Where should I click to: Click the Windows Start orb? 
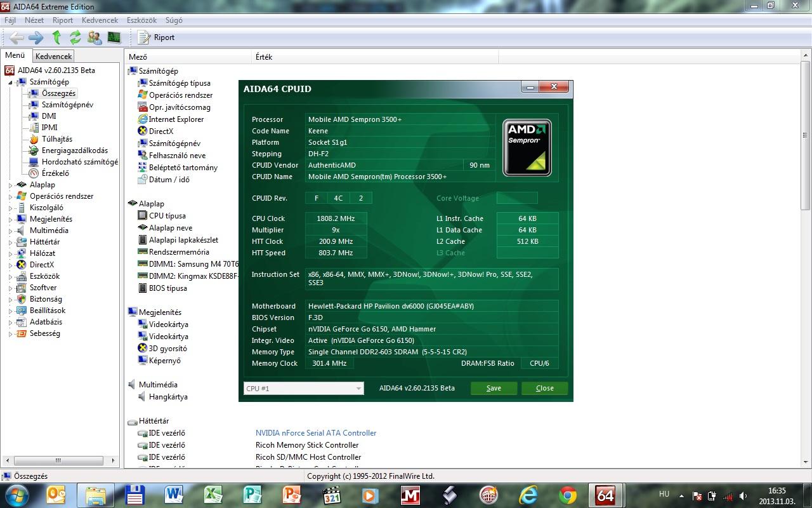[16, 495]
